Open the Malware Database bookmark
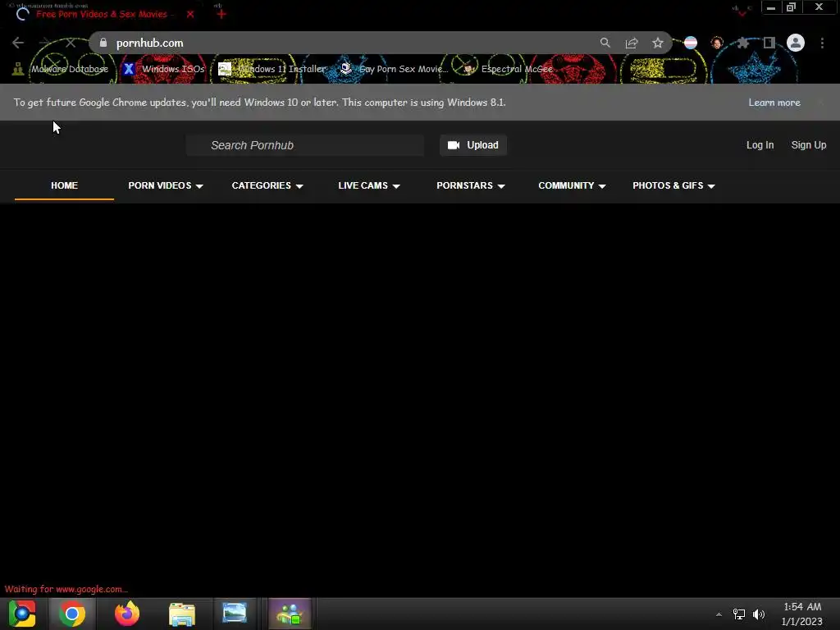Screen dimensions: 840x630 pos(61,69)
